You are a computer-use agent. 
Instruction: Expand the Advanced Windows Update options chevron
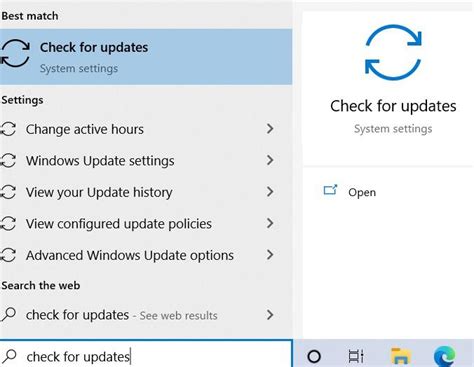[x=270, y=255]
